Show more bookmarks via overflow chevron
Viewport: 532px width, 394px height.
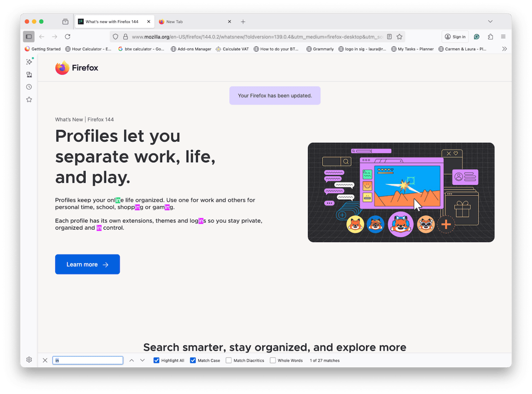[x=504, y=49]
